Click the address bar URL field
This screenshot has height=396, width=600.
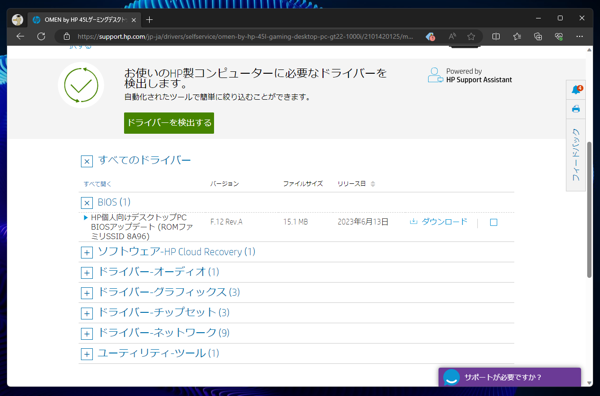point(245,36)
